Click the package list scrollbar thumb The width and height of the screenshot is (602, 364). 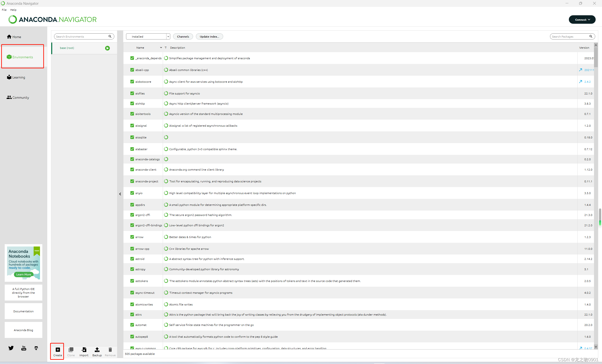click(x=596, y=57)
